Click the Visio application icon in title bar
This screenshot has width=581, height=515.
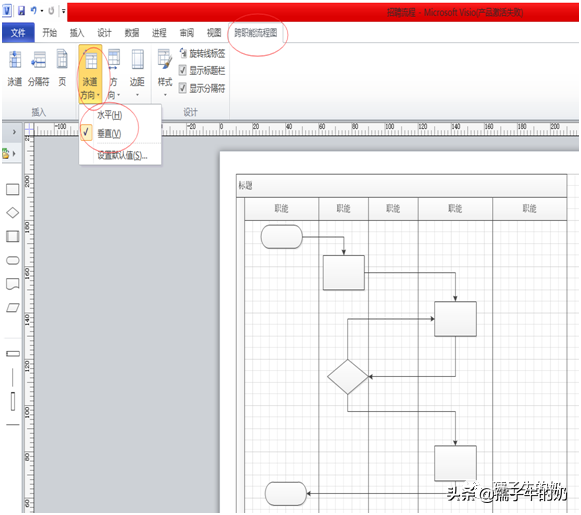[7, 11]
